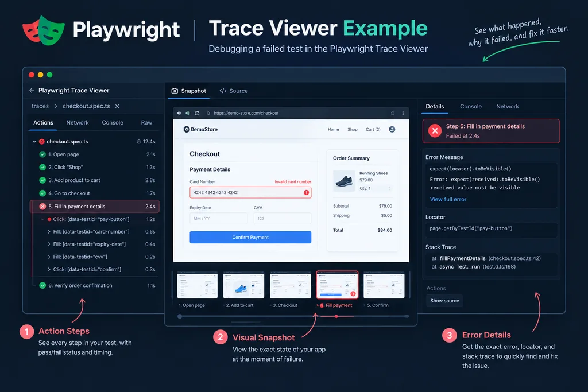Click the timeline slider start handle
Viewport: 588px width, 392px height.
coord(180,316)
